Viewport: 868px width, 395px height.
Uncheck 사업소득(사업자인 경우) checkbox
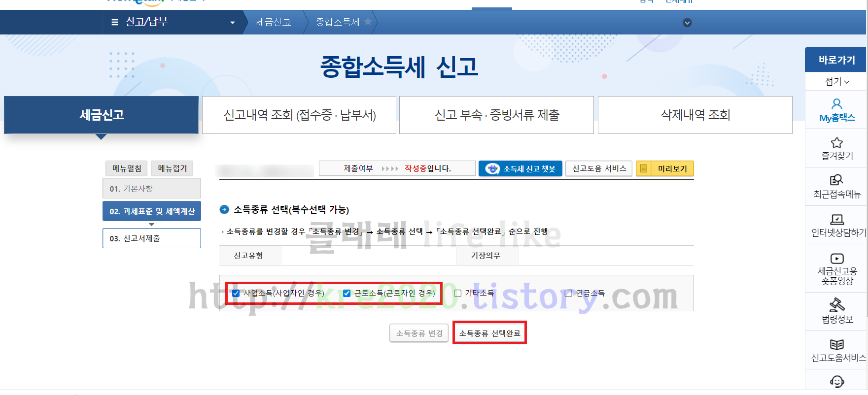pyautogui.click(x=236, y=293)
